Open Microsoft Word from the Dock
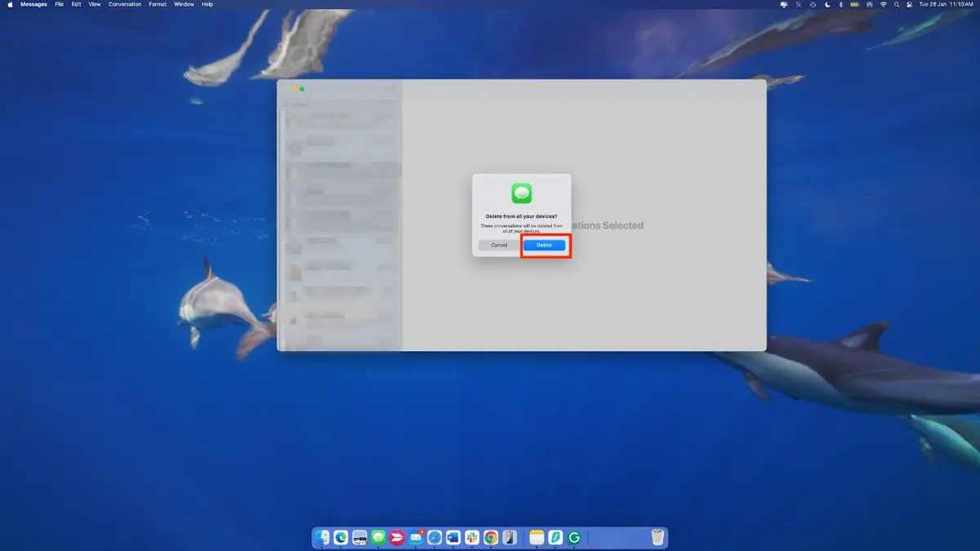Image resolution: width=980 pixels, height=551 pixels. coord(453,537)
